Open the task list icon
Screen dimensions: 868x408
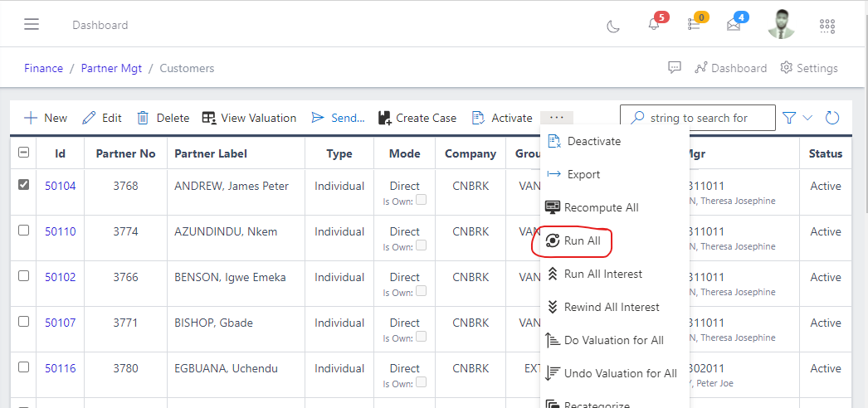coord(695,25)
